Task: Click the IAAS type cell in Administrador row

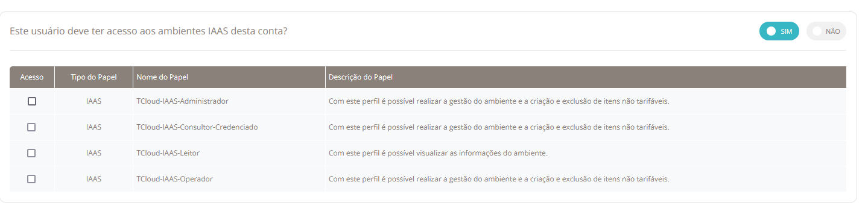Action: coord(93,101)
